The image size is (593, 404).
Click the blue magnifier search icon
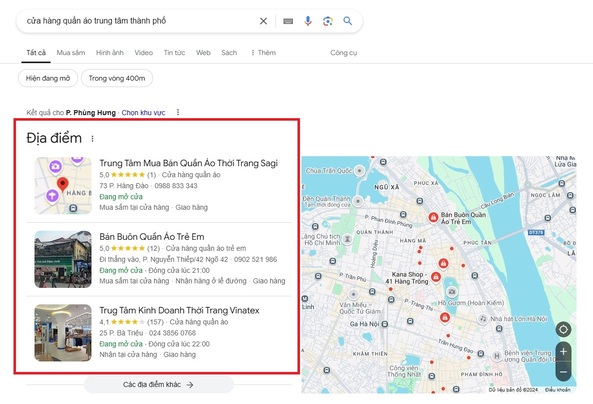point(348,21)
